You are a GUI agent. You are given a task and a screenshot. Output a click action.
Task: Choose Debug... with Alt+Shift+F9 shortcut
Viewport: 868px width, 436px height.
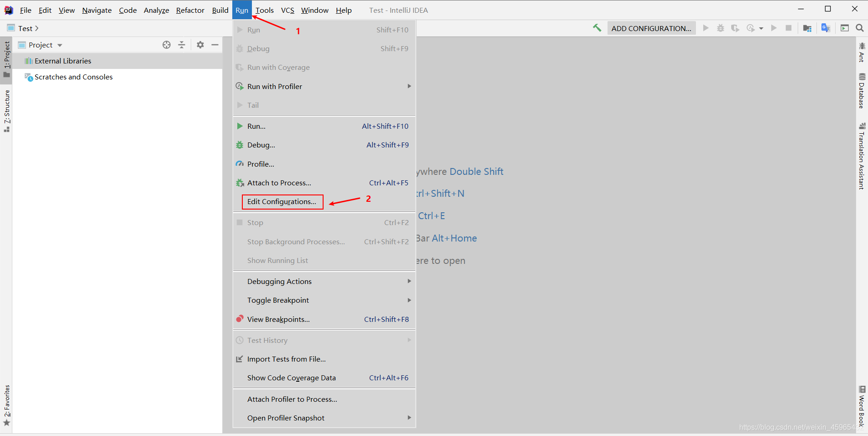(324, 145)
